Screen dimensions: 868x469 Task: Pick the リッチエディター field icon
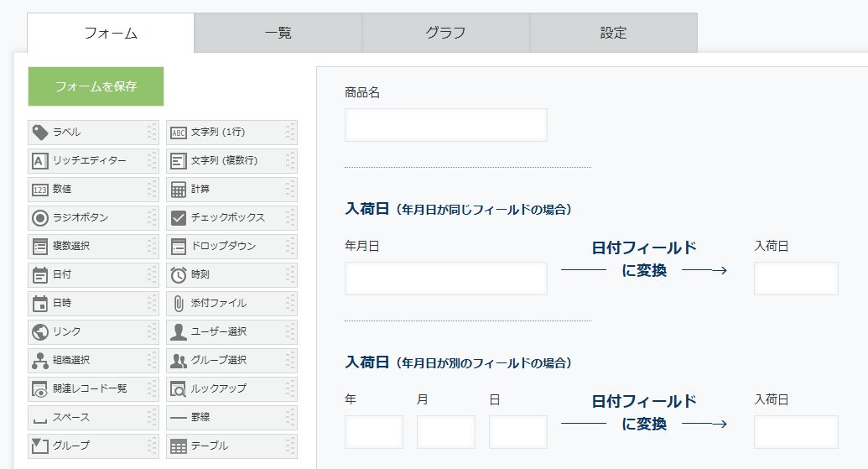click(x=40, y=161)
